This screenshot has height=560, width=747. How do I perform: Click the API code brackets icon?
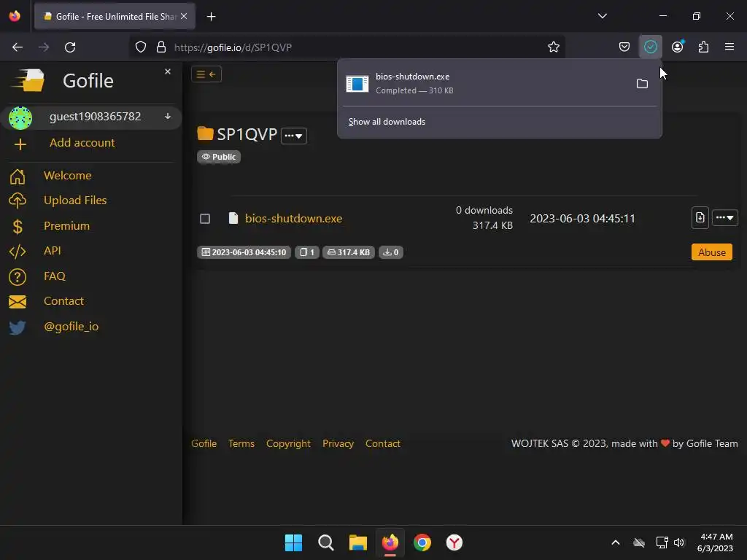click(18, 252)
